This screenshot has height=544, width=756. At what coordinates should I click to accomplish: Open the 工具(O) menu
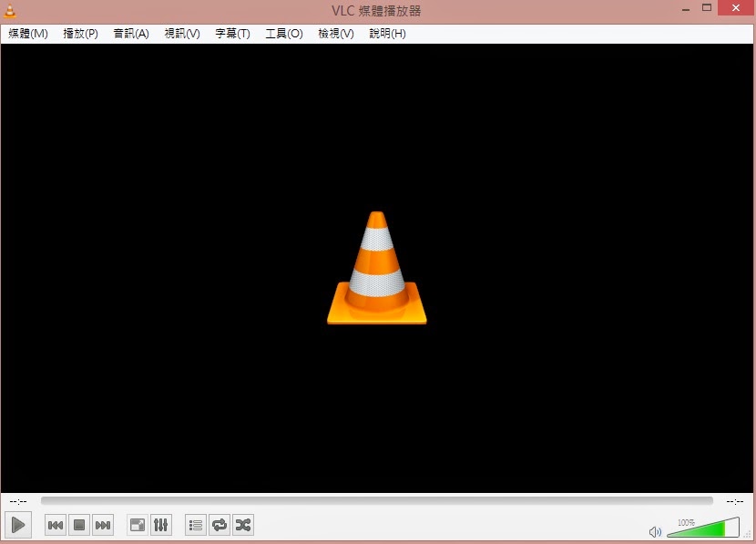(x=284, y=34)
